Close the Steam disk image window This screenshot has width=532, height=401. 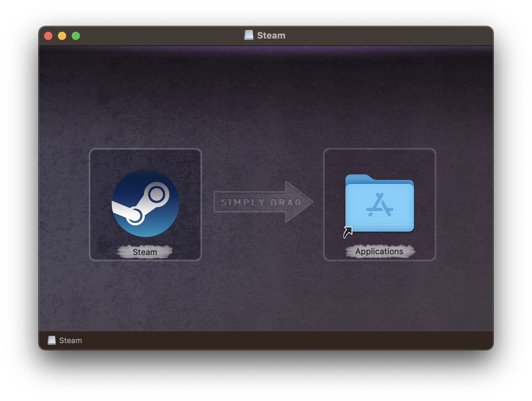(48, 36)
